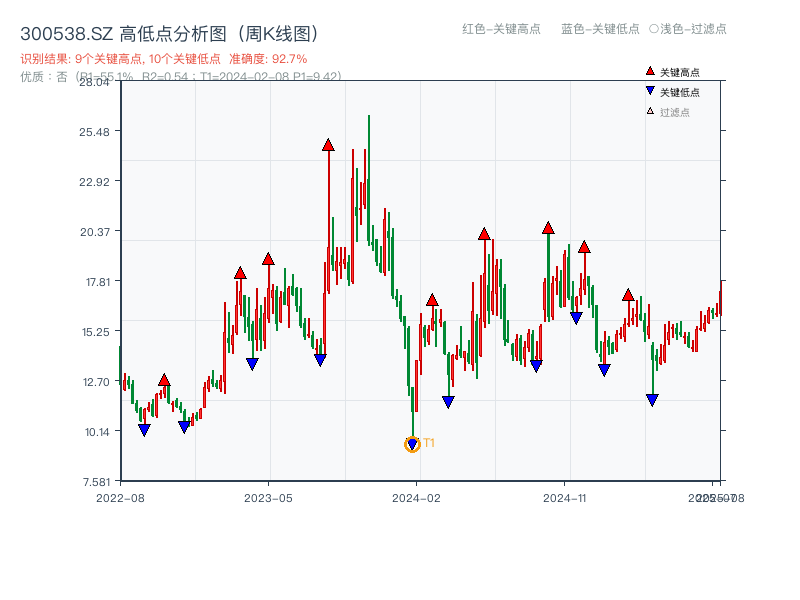Click the 2023-05 x-axis date label
The width and height of the screenshot is (800, 600).
pyautogui.click(x=266, y=496)
